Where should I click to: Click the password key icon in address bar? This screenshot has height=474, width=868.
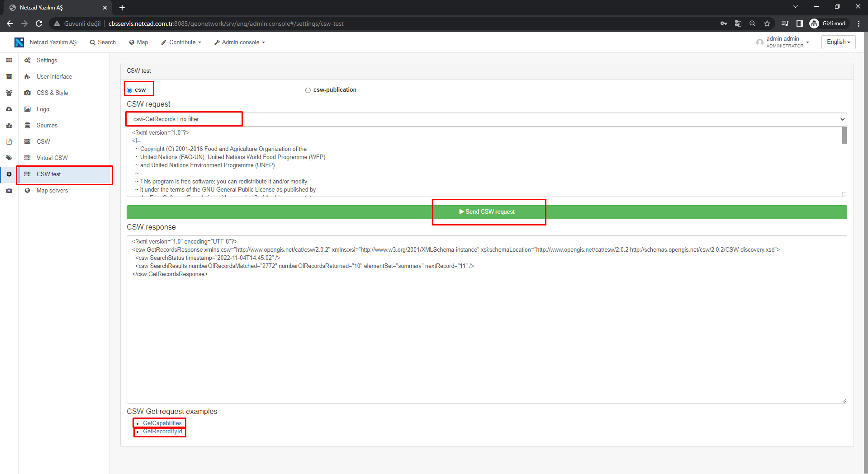724,23
